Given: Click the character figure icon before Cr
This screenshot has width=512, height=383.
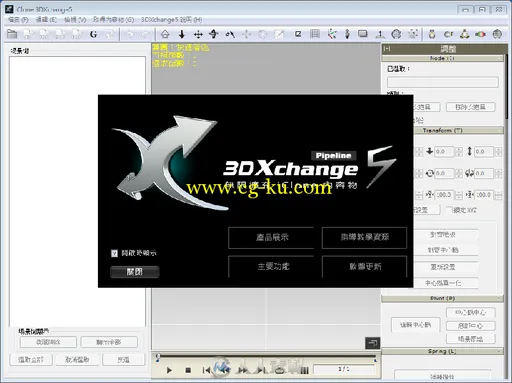Looking at the screenshot, I should [432, 34].
